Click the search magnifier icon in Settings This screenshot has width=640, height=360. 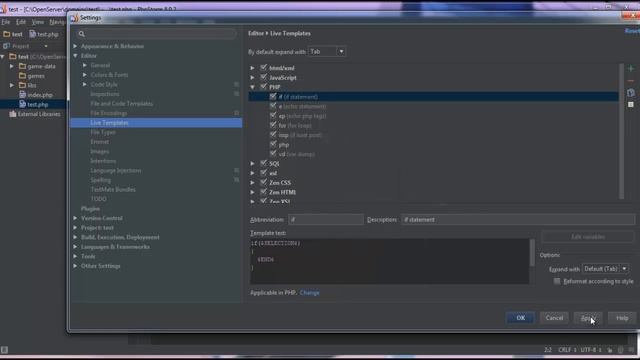[x=82, y=34]
